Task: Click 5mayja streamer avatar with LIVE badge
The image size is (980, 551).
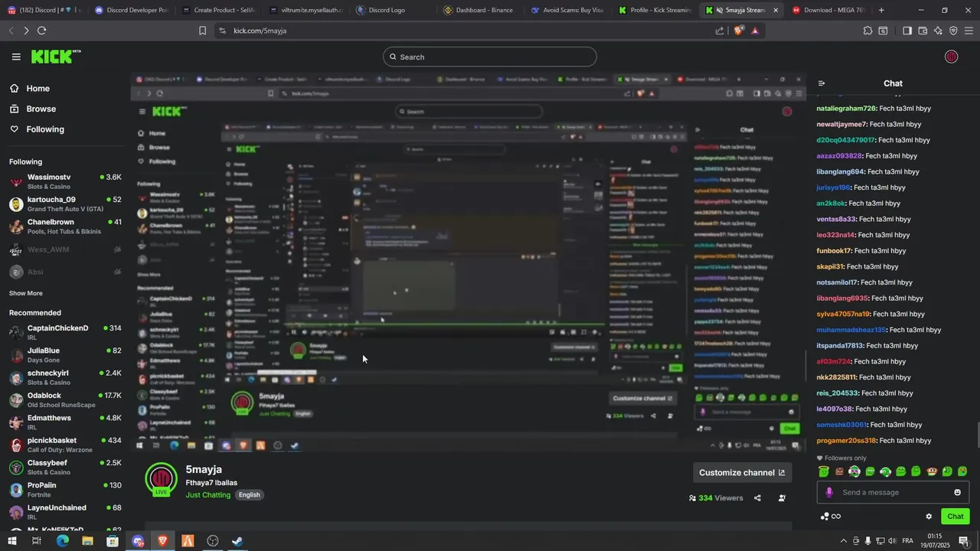Action: pyautogui.click(x=161, y=479)
